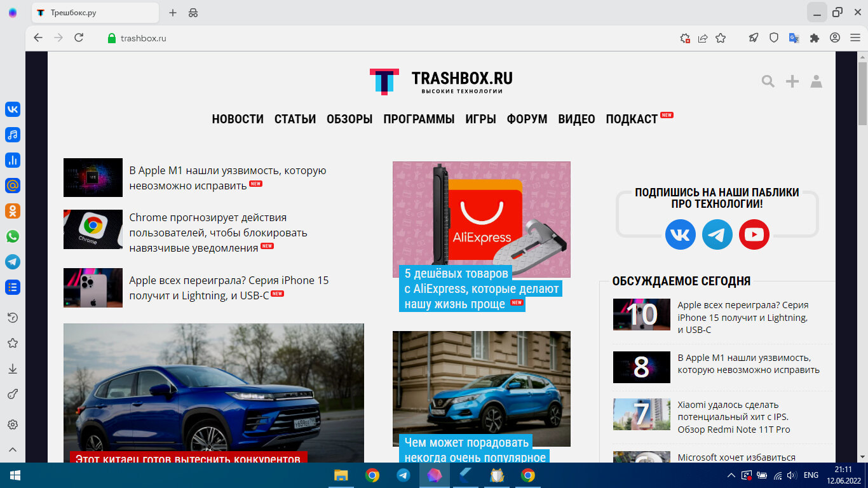868x488 pixels.
Task: Follow Trashbox on Telegram round button
Action: (717, 234)
